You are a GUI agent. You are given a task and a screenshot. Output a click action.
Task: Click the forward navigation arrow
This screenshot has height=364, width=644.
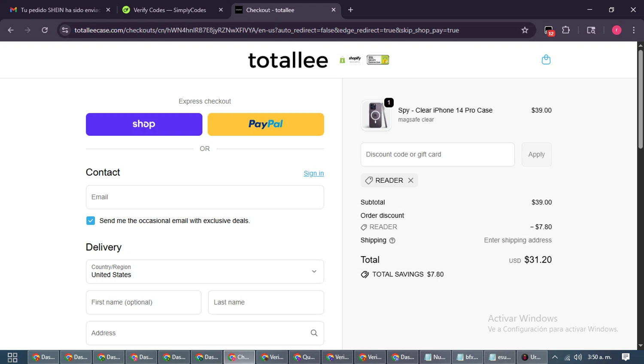click(27, 30)
